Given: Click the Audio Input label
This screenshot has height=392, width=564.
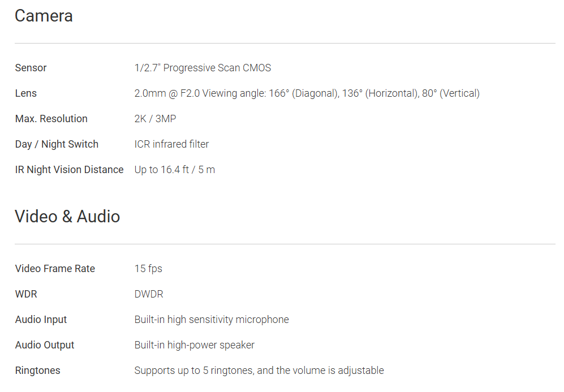Looking at the screenshot, I should (x=41, y=320).
